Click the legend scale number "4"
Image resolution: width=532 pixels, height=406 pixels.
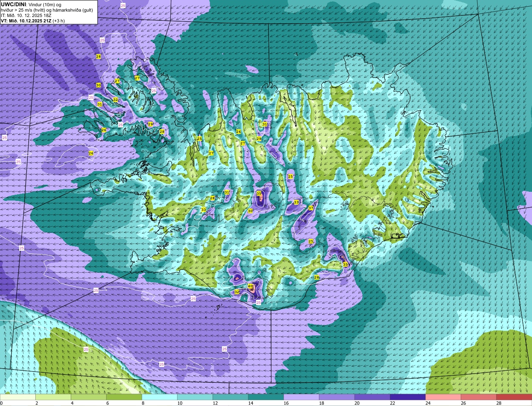72,403
